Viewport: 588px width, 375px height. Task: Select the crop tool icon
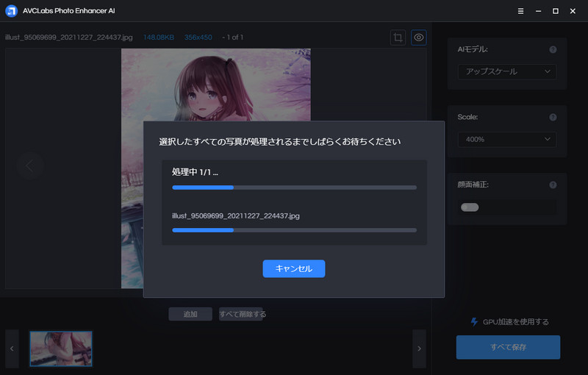click(398, 37)
